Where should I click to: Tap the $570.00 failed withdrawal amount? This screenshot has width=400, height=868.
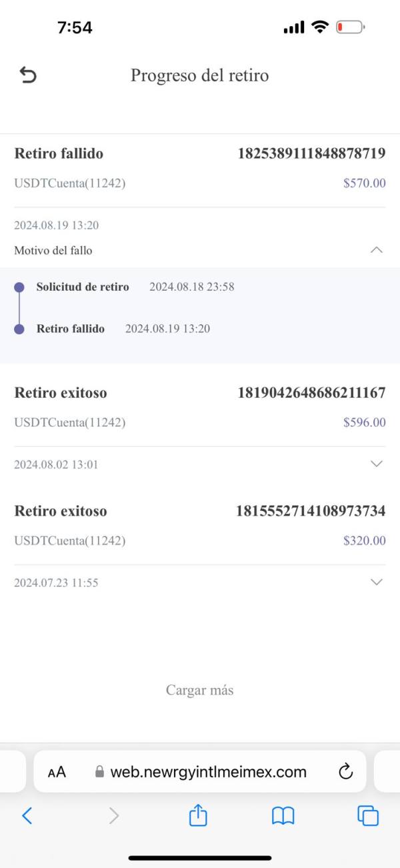(364, 183)
